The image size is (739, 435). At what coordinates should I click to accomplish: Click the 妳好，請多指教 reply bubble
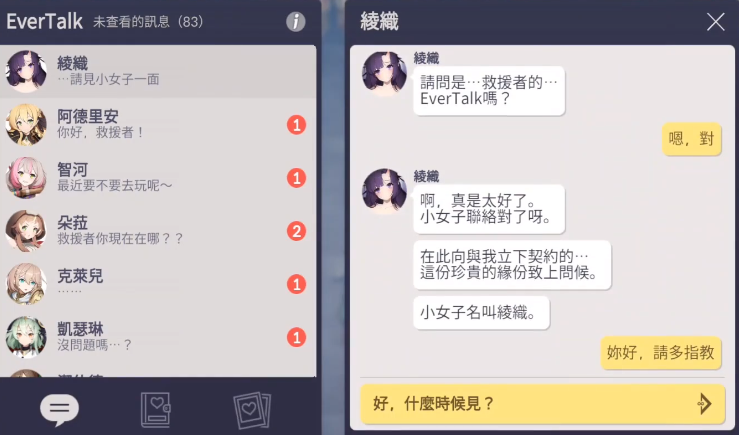(661, 353)
